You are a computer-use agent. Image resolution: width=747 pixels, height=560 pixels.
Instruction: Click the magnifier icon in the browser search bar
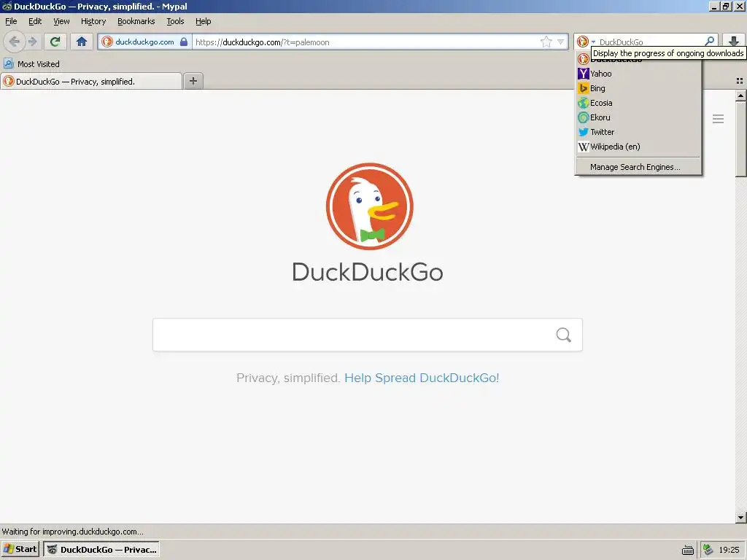[709, 42]
